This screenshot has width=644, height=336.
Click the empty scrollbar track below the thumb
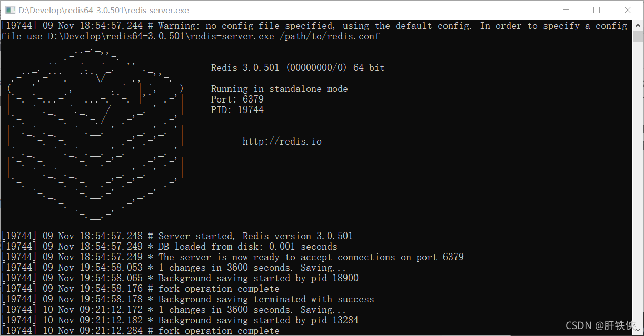[x=638, y=184]
